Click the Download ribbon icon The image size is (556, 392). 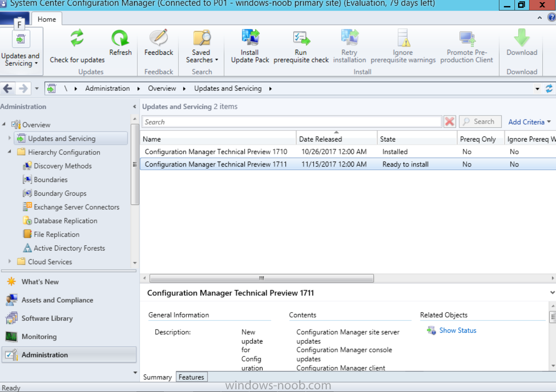pyautogui.click(x=522, y=38)
